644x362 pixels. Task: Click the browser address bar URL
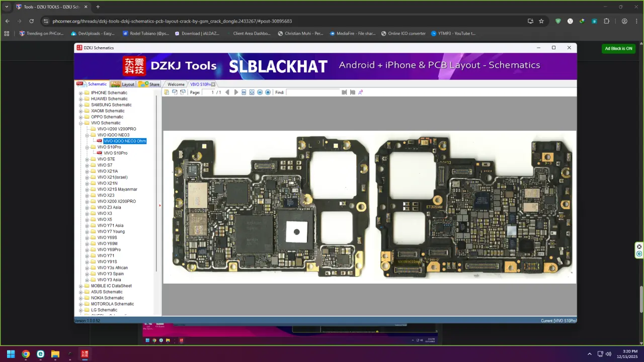(172, 21)
